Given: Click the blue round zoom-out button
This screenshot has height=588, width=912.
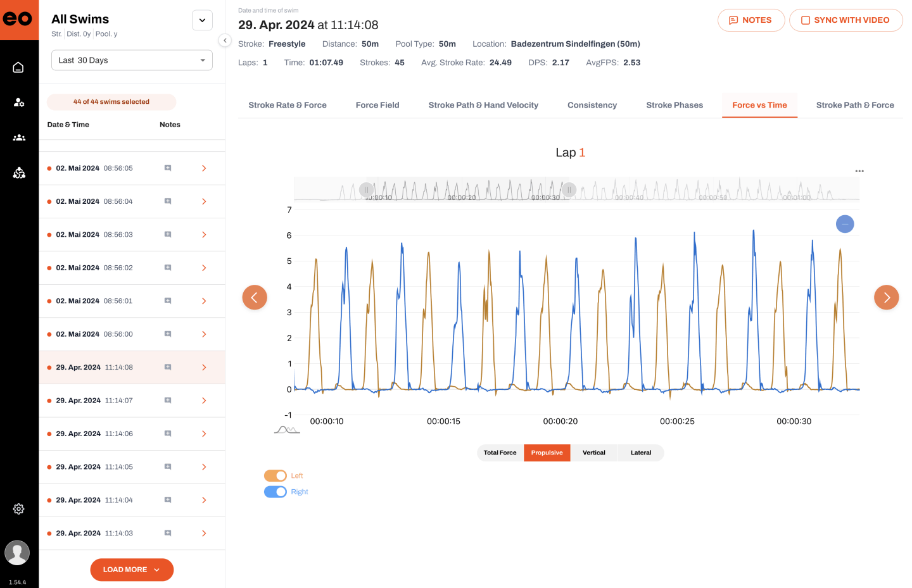Looking at the screenshot, I should (x=845, y=224).
